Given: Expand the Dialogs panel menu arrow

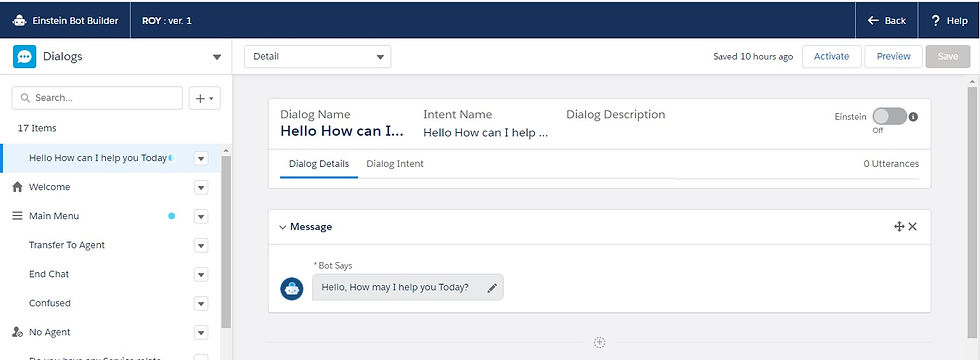Looking at the screenshot, I should tap(217, 58).
